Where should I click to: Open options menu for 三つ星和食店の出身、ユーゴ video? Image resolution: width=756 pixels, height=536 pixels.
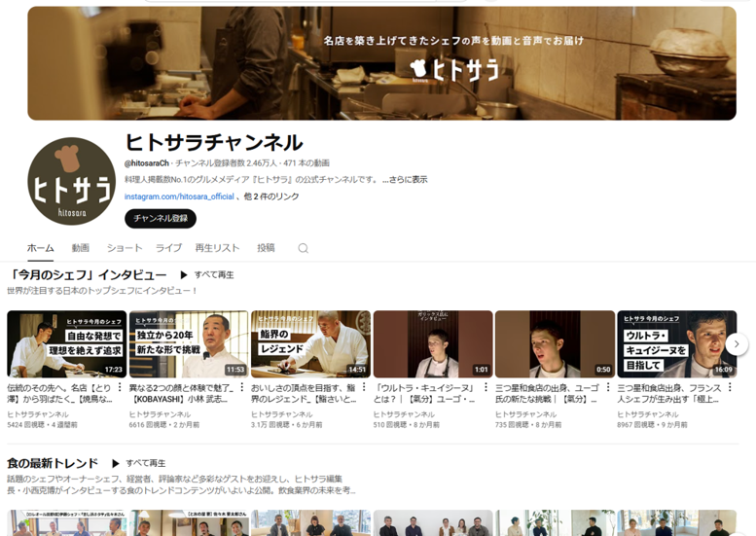tap(607, 387)
